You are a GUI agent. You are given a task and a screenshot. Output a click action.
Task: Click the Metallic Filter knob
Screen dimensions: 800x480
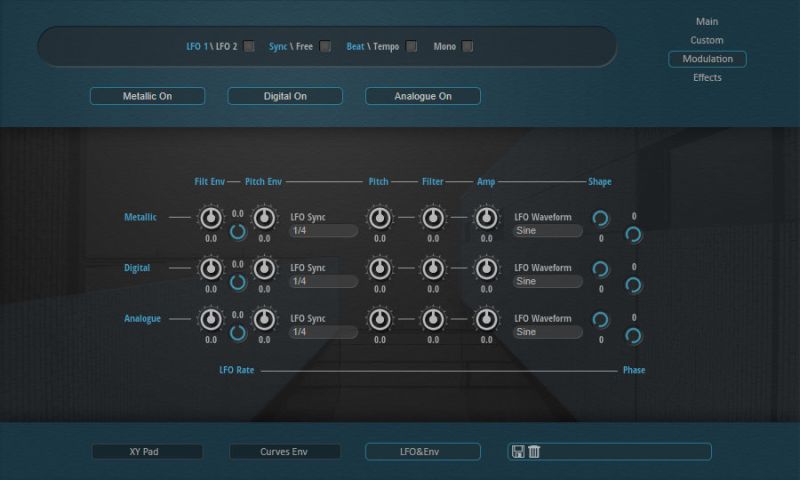[x=433, y=218]
